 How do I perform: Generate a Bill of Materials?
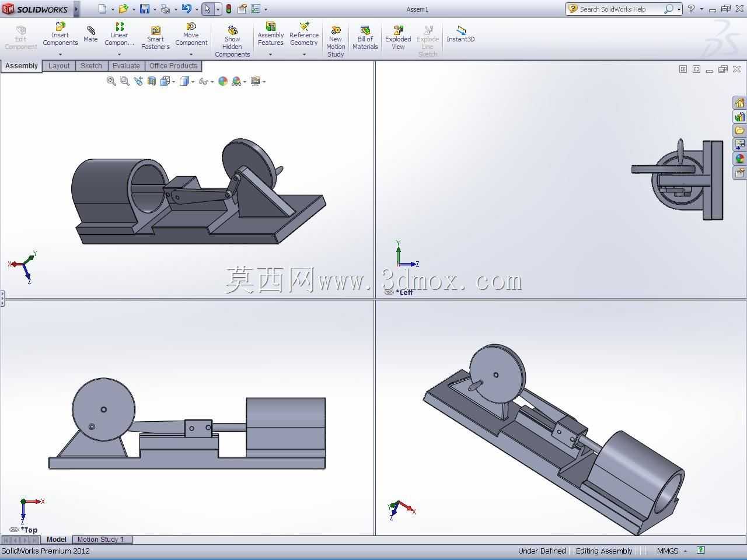click(365, 38)
